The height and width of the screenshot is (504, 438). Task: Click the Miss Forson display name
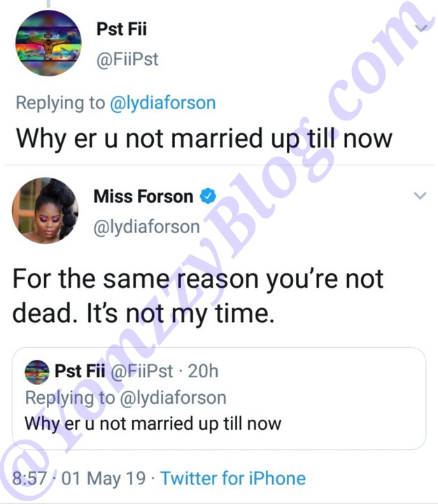click(143, 196)
